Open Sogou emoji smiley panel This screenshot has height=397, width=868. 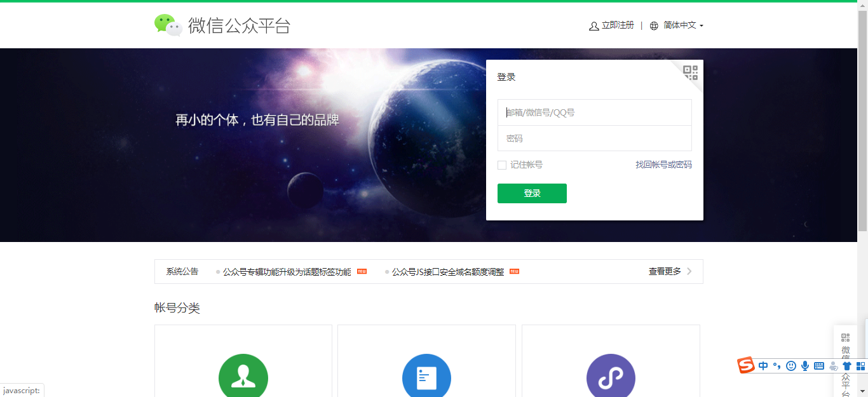click(791, 366)
